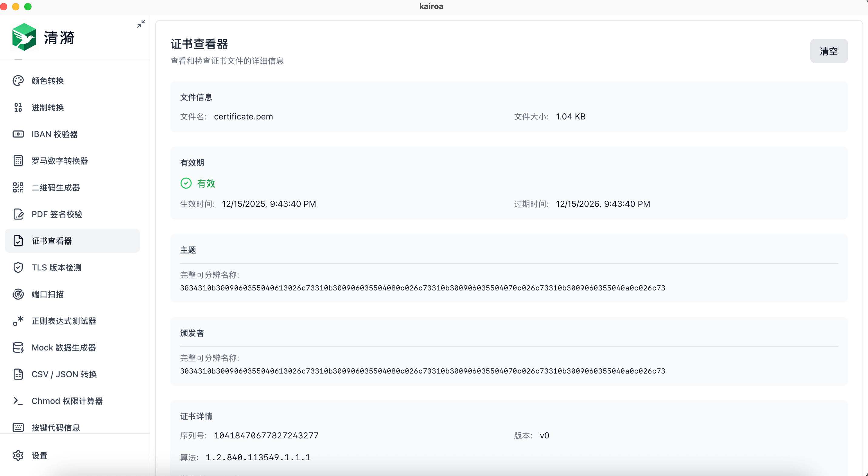
Task: Select the 罗马数字转换器 tool
Action: 61,161
